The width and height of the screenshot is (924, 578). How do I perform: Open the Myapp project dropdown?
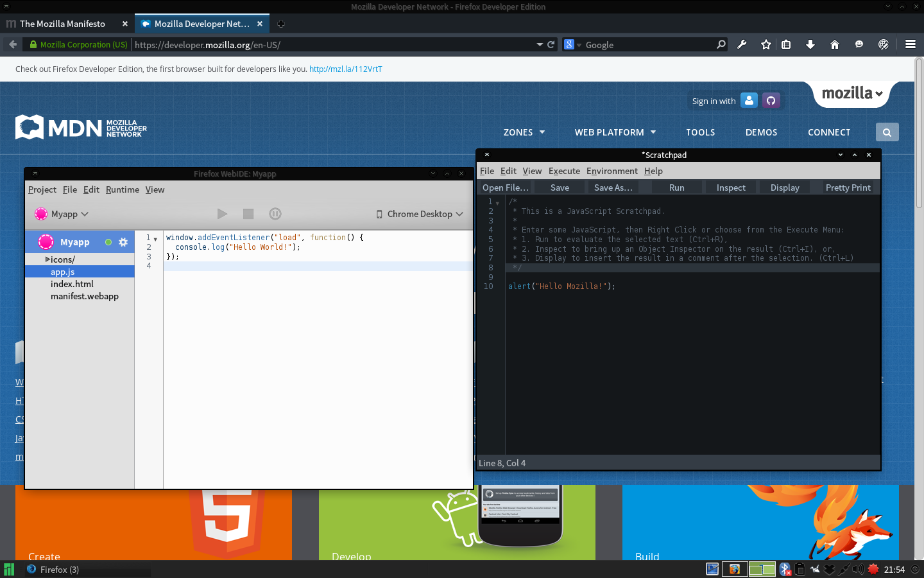point(62,214)
